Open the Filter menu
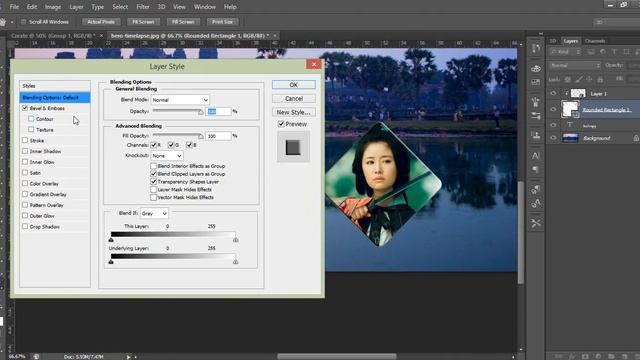 click(143, 7)
